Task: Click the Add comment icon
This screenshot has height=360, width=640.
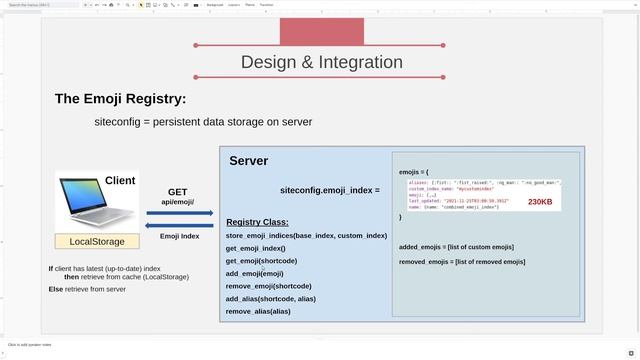Action: click(x=186, y=5)
